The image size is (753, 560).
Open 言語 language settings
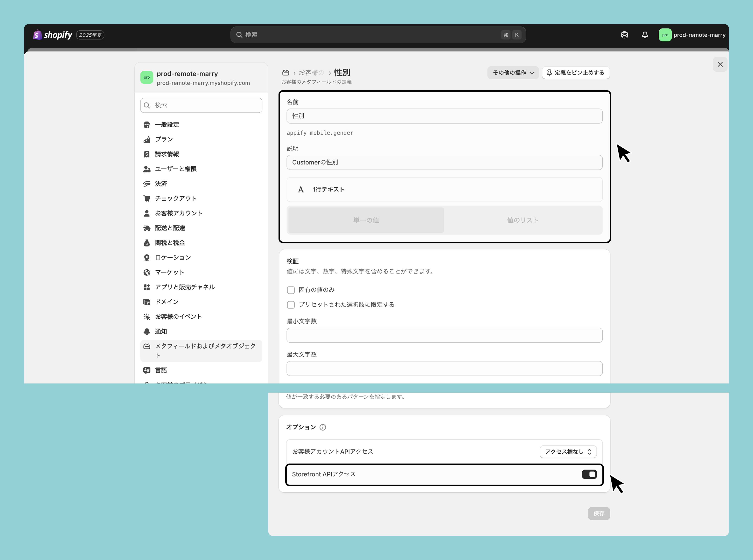point(161,370)
